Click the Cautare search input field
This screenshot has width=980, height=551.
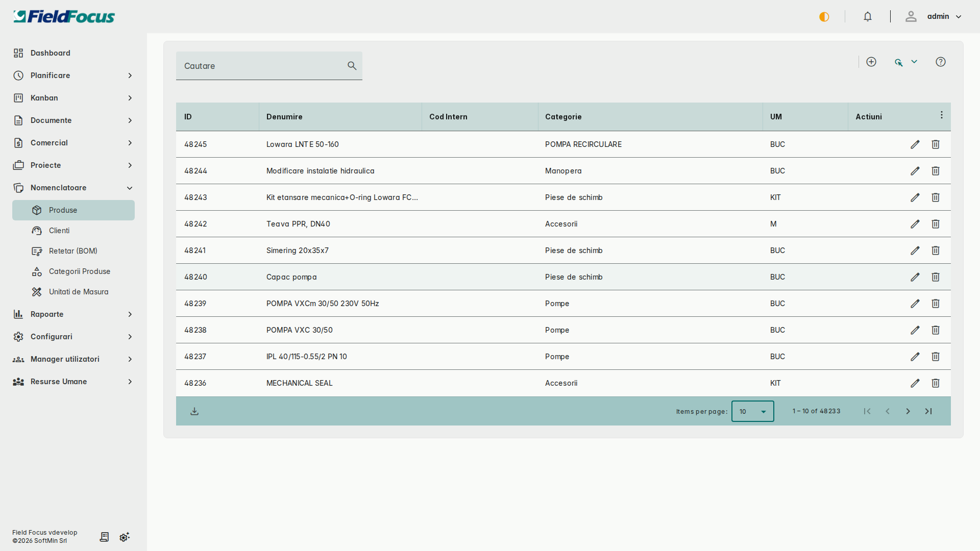tap(260, 66)
